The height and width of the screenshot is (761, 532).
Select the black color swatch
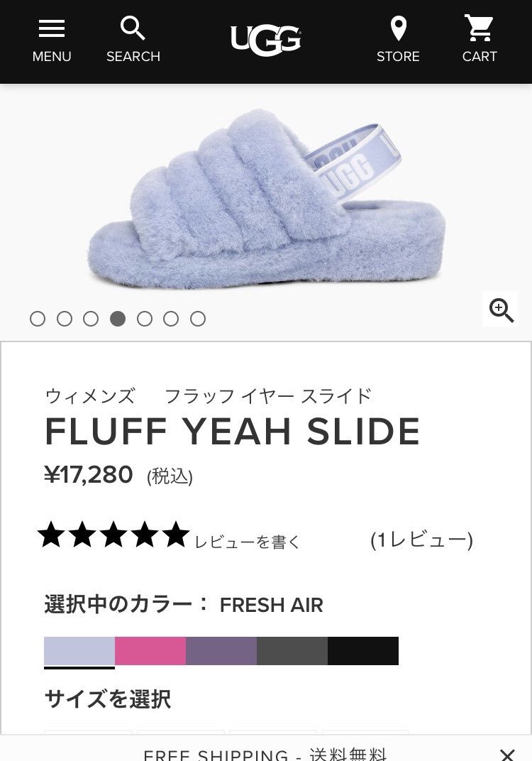tap(362, 651)
